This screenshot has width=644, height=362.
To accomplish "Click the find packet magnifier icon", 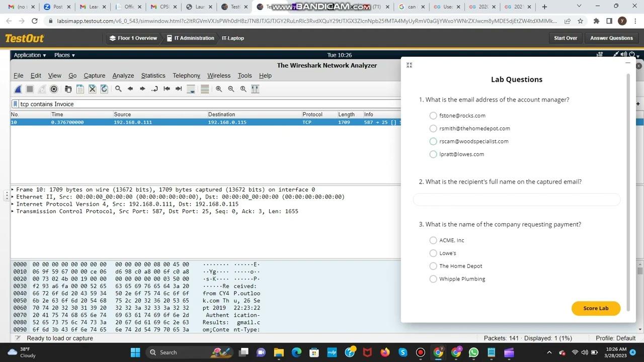I will pyautogui.click(x=118, y=89).
